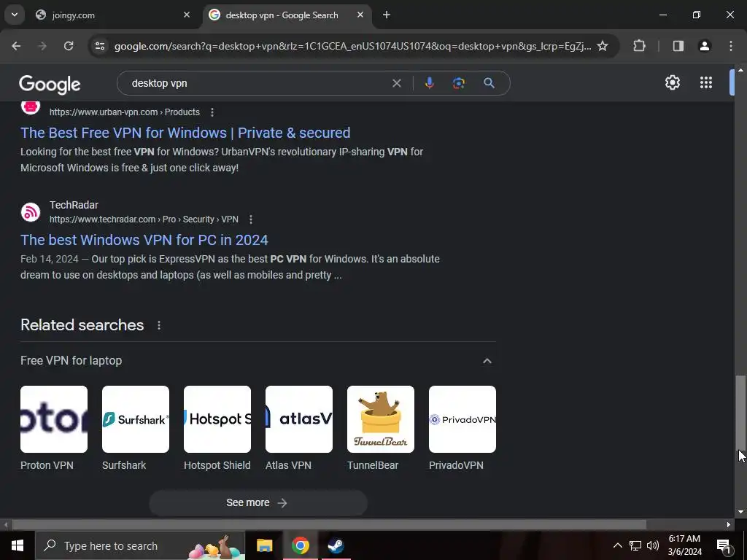Open Chrome's three-dot menu
This screenshot has width=747, height=560.
(731, 46)
